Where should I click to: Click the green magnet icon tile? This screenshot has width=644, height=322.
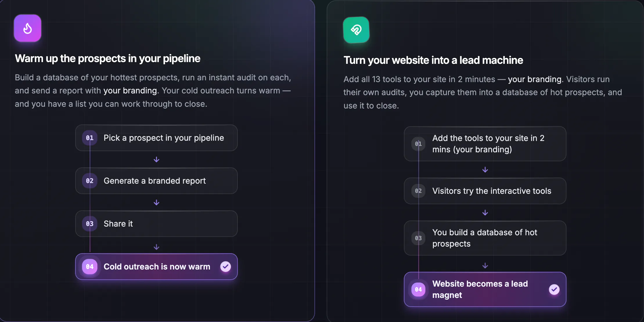click(356, 30)
